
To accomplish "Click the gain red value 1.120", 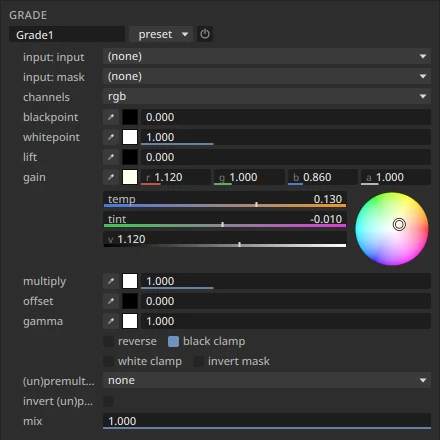I will coord(176,177).
